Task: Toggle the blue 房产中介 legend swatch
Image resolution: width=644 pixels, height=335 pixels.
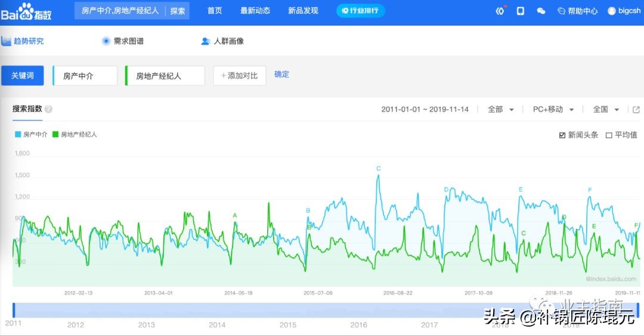Action: coord(18,134)
